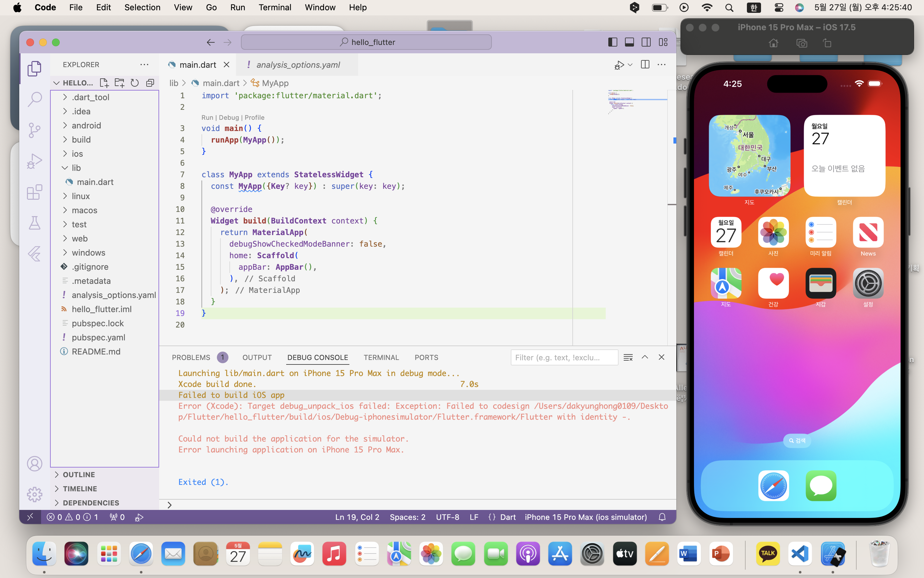The width and height of the screenshot is (924, 578).
Task: Switch to the analysis_options.yaml tab
Action: 297,65
